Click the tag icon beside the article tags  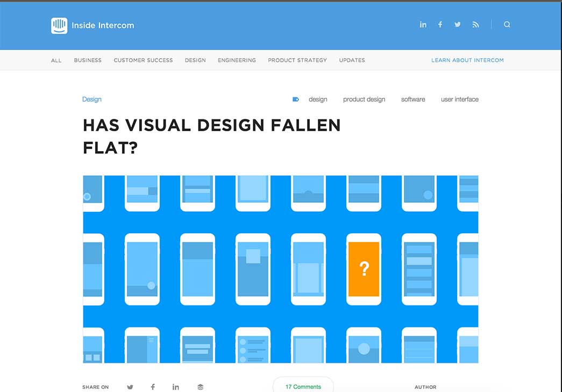295,99
